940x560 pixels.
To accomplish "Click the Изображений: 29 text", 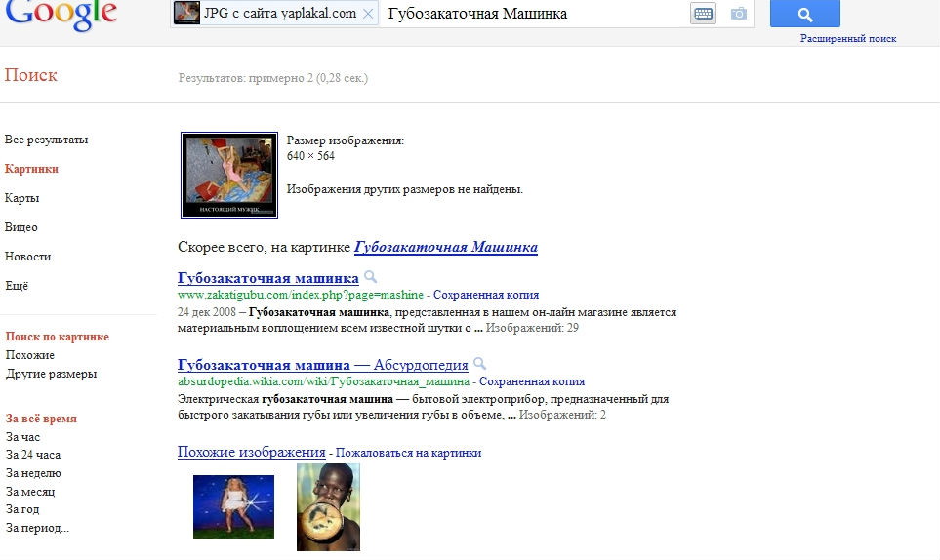I will (532, 328).
